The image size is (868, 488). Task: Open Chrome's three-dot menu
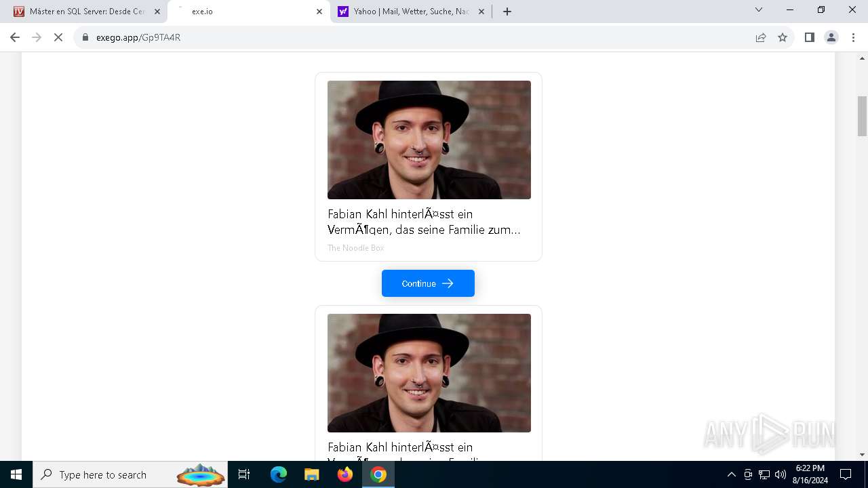click(853, 37)
